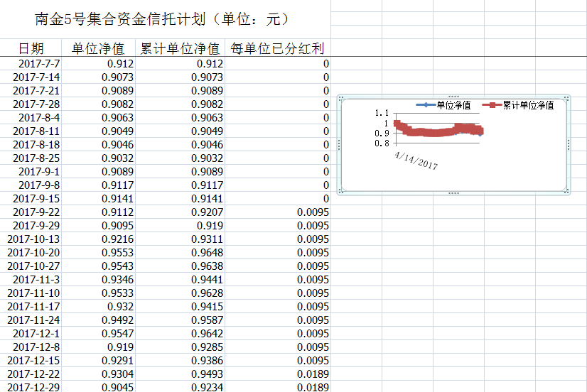Select the chart's vertical axis value 1.1
587x392 pixels.
click(x=381, y=113)
